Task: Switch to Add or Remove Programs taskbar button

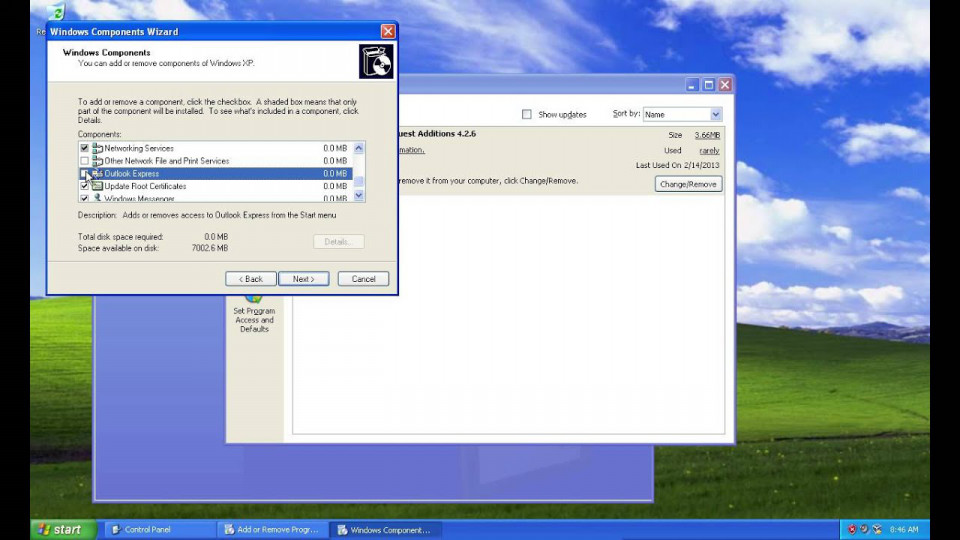Action: click(x=272, y=530)
